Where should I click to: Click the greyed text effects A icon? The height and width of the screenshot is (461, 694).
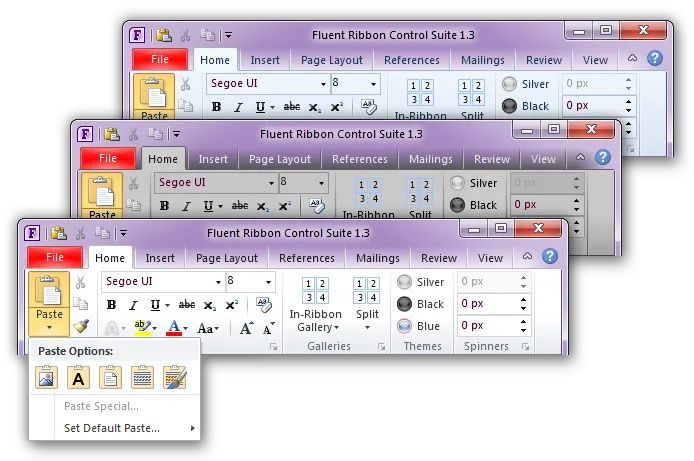112,328
